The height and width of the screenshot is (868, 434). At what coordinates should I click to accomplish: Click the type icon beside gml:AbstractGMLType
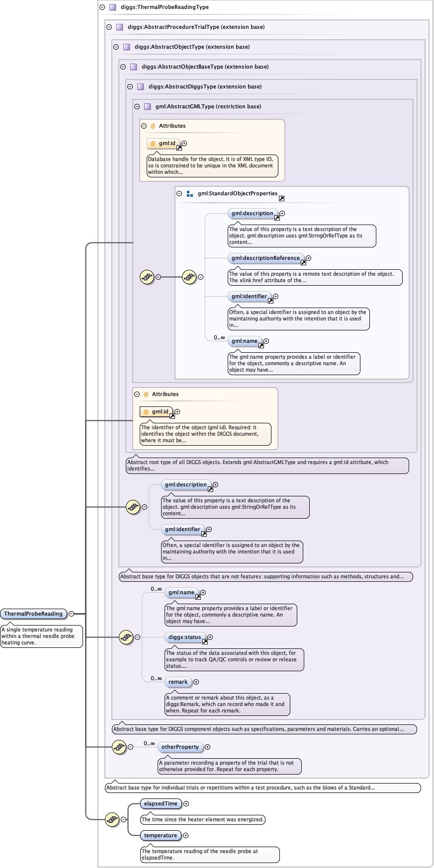[148, 107]
